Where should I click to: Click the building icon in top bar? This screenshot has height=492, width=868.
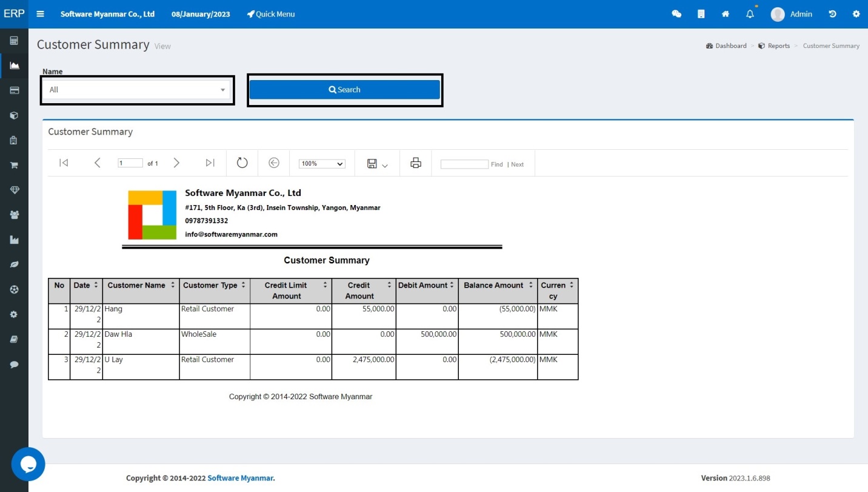pos(701,14)
